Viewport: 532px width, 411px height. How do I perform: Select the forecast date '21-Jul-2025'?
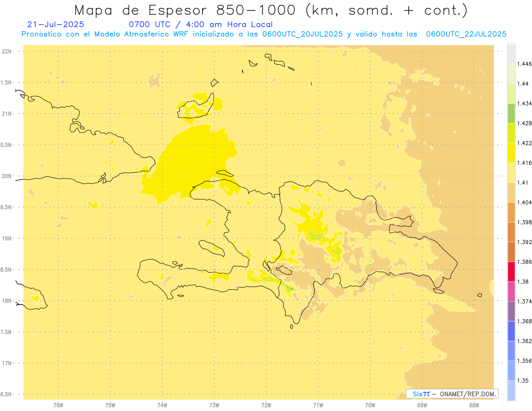point(55,25)
